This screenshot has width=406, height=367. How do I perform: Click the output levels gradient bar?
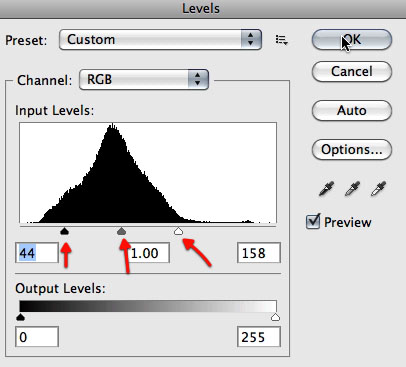148,306
